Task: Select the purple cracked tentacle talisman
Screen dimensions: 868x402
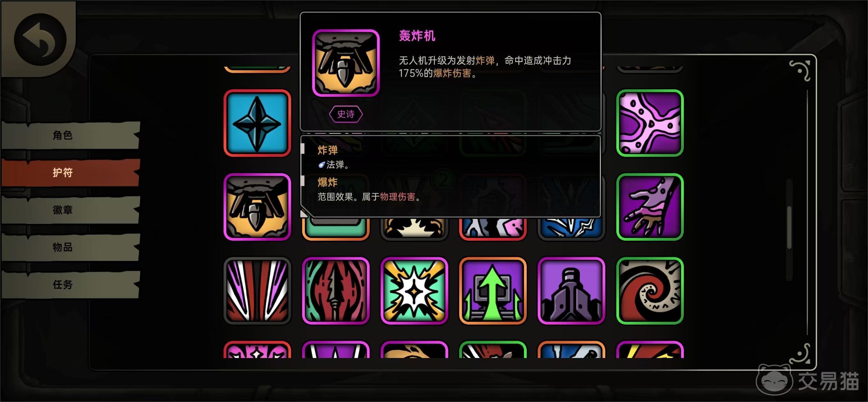Action: pyautogui.click(x=650, y=123)
